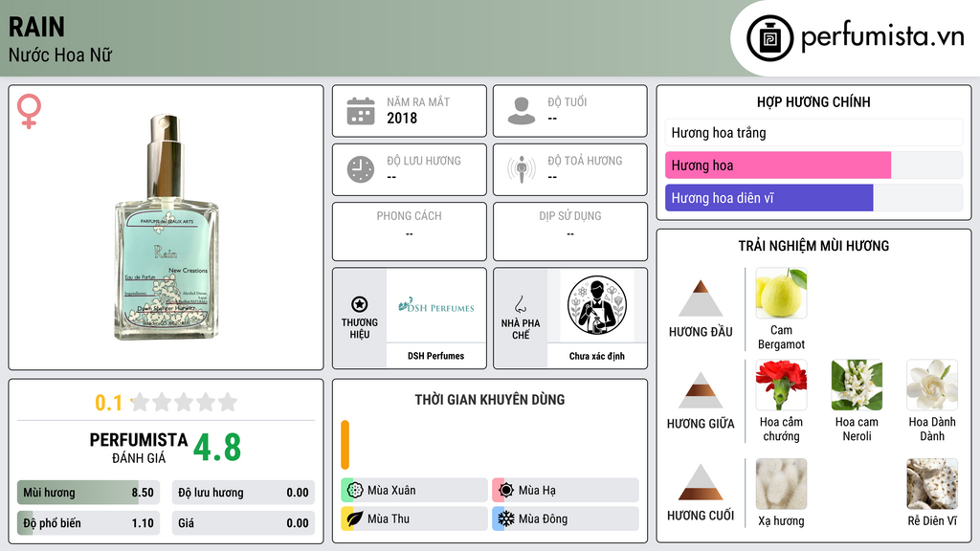The image size is (980, 551).
Task: Select the Mùa Thu leaf season chip
Action: point(414,518)
